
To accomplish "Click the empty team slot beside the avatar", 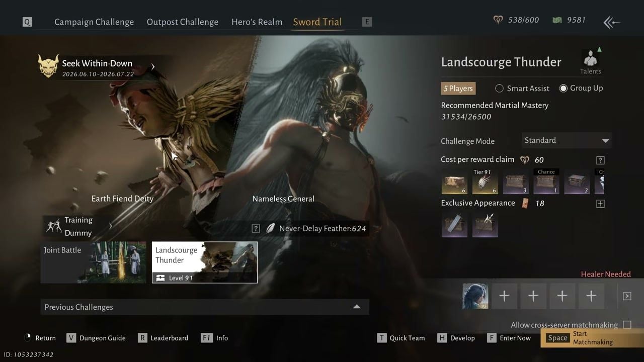I will coord(504,296).
